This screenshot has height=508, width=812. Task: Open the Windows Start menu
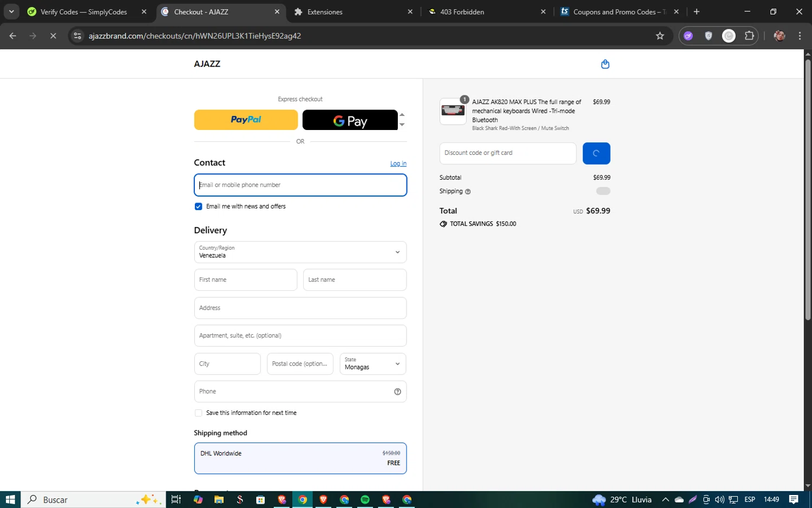pos(10,499)
